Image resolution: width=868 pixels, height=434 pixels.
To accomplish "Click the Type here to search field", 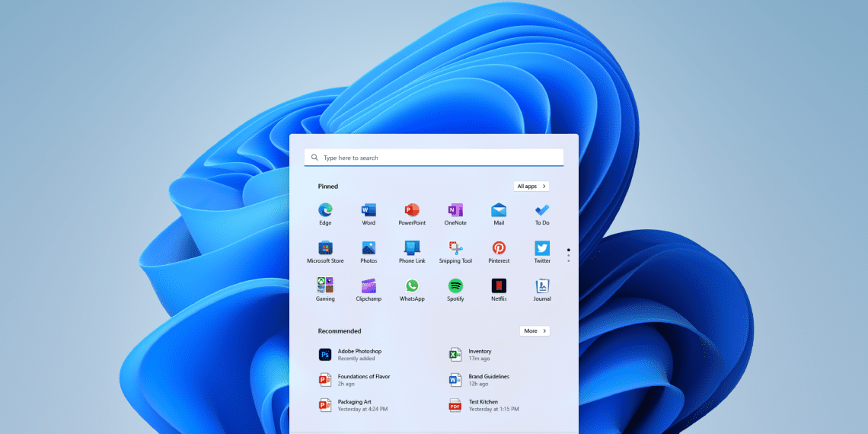I will pyautogui.click(x=434, y=158).
